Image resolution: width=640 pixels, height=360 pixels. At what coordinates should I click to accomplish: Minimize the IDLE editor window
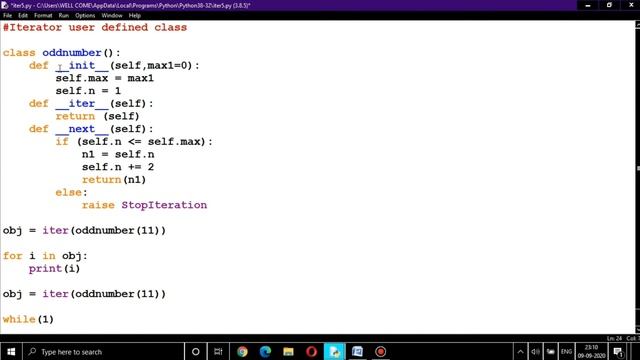(x=588, y=5)
